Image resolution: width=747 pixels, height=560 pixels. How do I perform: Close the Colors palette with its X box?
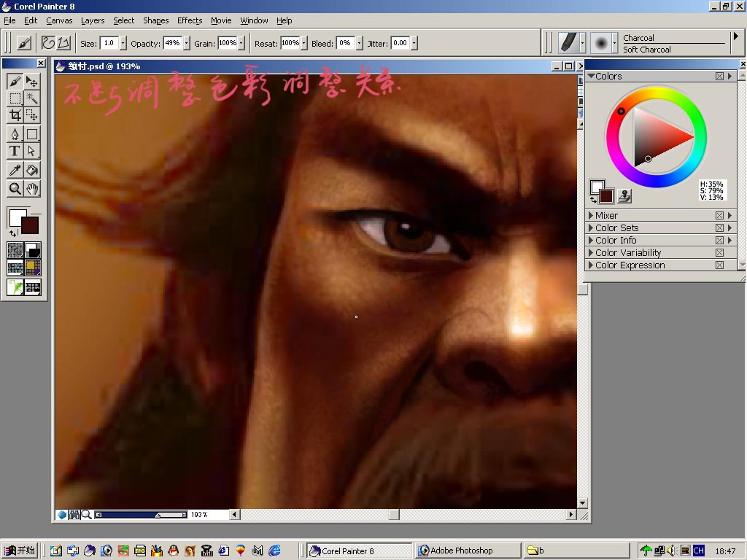pyautogui.click(x=719, y=76)
